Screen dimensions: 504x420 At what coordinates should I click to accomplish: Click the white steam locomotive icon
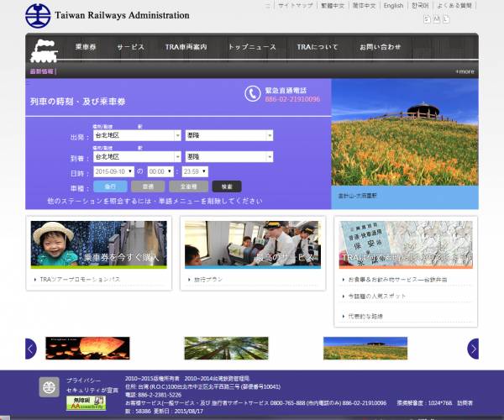[x=44, y=50]
